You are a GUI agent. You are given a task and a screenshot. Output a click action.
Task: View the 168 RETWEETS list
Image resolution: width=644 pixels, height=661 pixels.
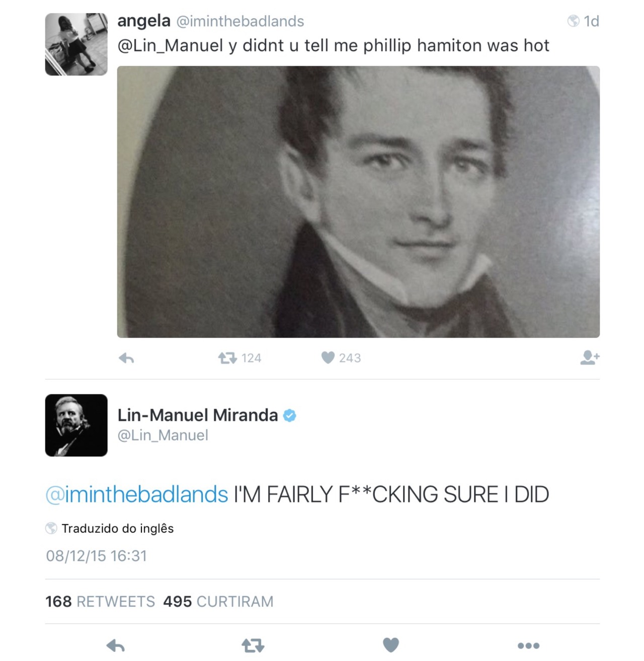coord(100,601)
